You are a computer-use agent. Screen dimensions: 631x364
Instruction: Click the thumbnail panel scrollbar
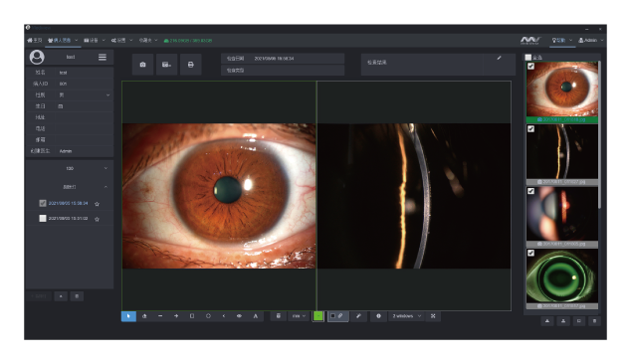[599, 134]
